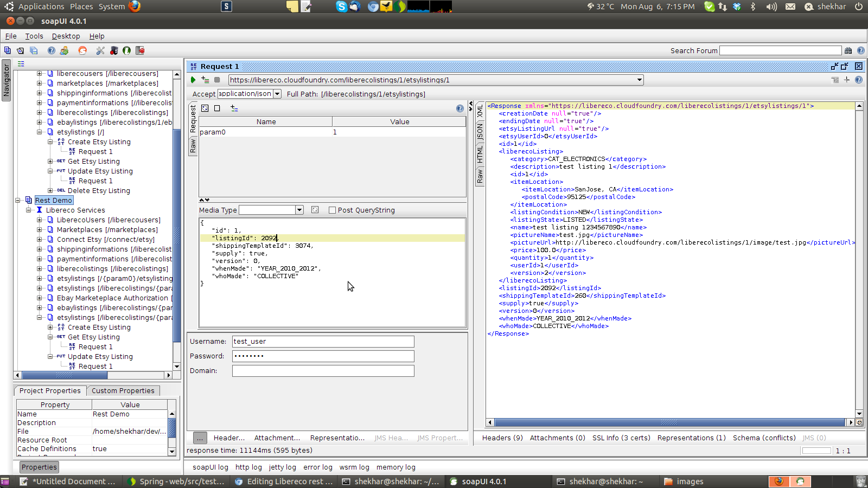Collapse the Update Etsy Listing node under etsylistings [/]

[50, 171]
